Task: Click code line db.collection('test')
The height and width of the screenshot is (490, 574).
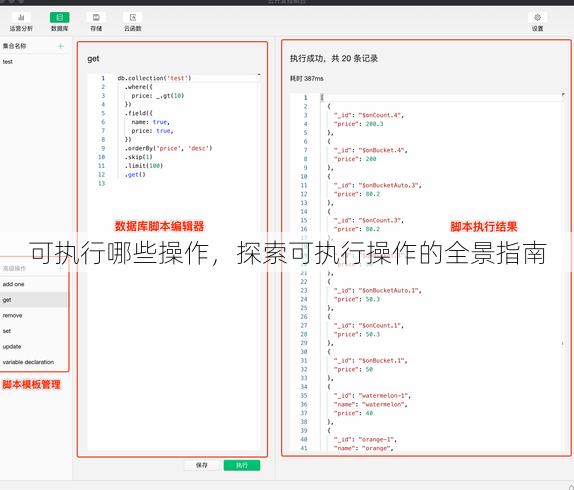Action: coord(154,78)
